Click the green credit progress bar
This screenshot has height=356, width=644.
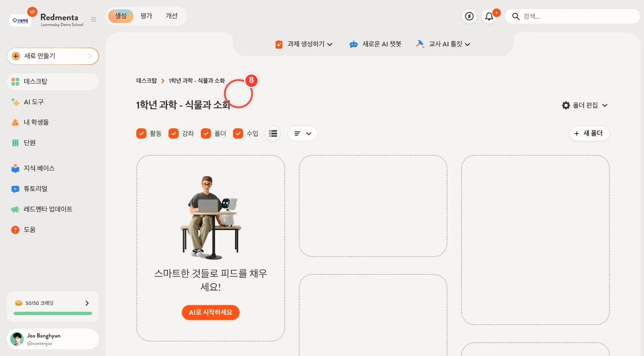pyautogui.click(x=53, y=313)
